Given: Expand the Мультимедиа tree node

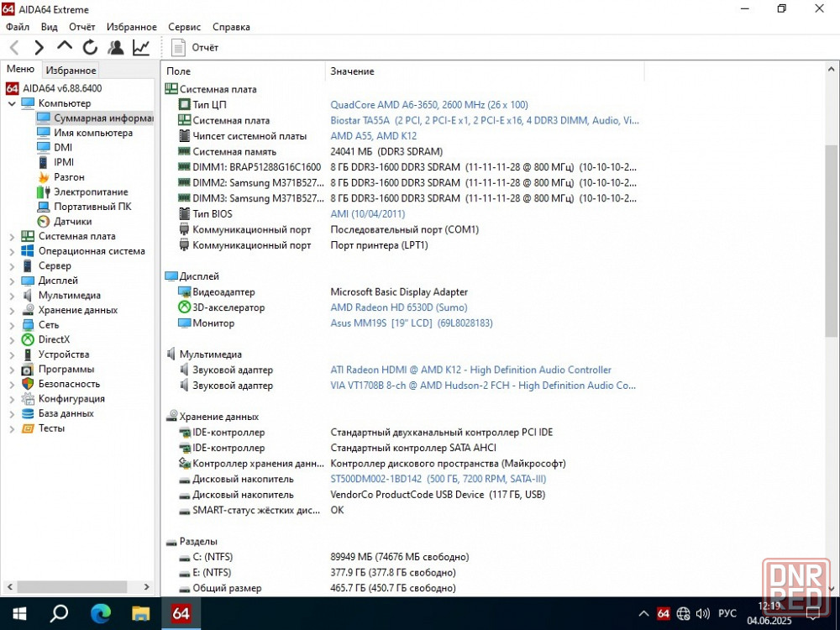Looking at the screenshot, I should pos(12,296).
